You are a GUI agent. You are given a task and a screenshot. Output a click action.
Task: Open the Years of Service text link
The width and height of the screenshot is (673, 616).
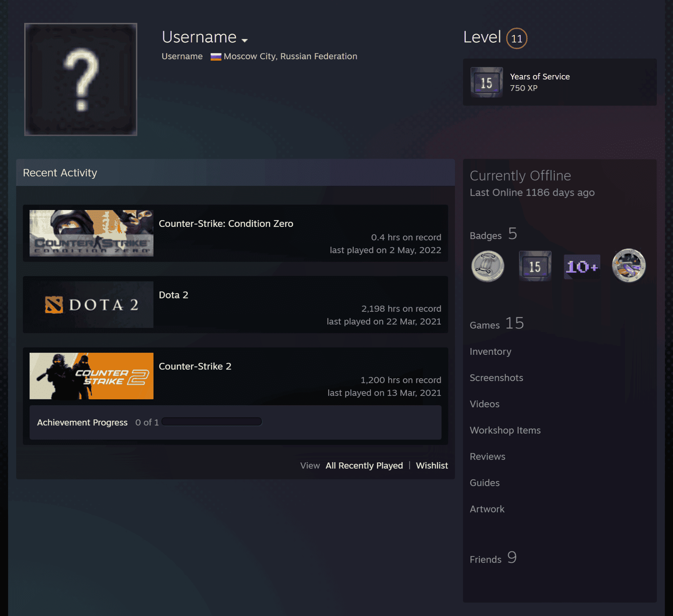click(539, 76)
